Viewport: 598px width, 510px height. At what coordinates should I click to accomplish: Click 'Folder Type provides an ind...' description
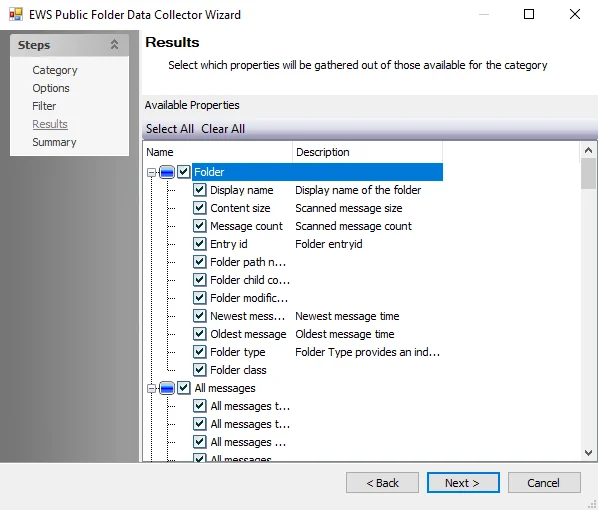[368, 352]
